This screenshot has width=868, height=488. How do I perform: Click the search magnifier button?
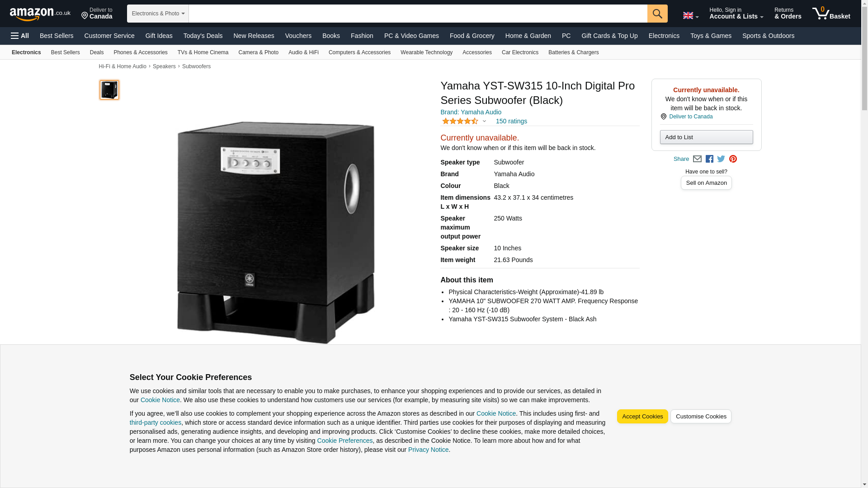[x=657, y=14]
